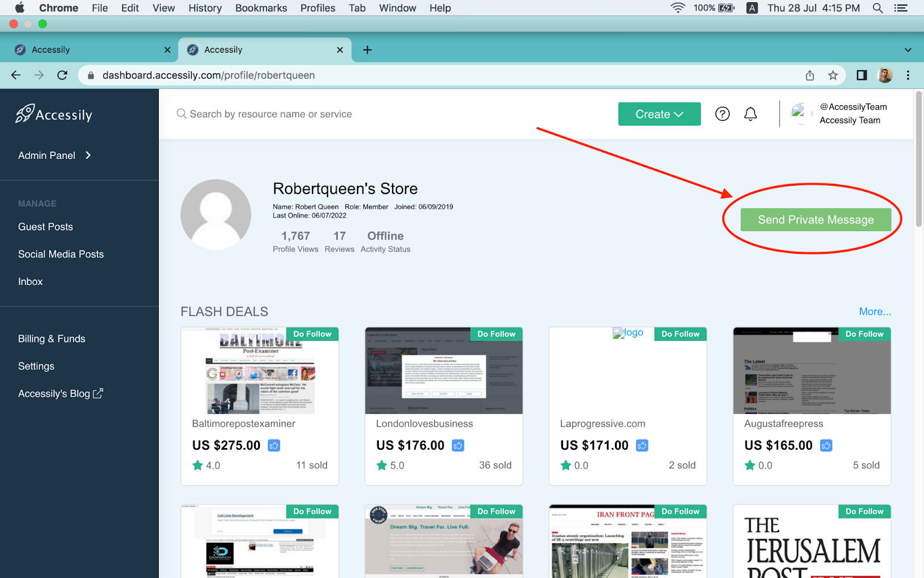Click the star rating icon on Baltimorepostexaminer

tap(198, 465)
